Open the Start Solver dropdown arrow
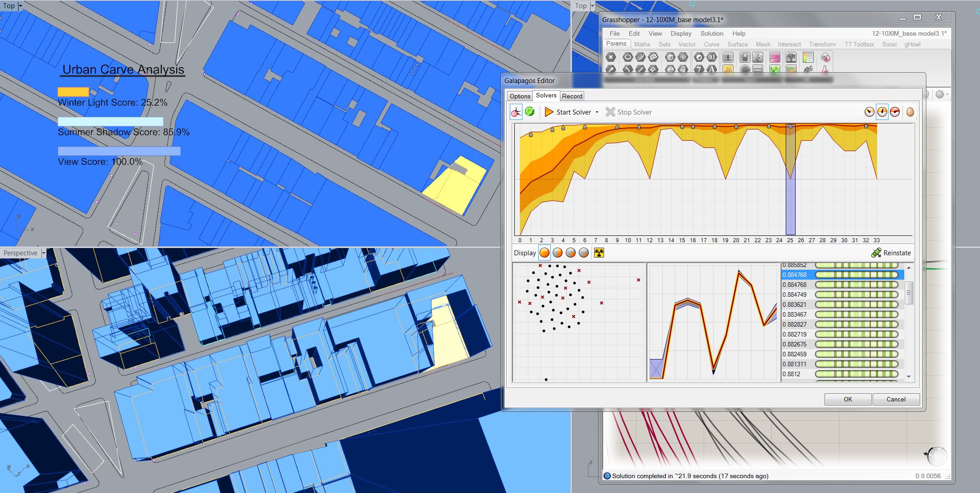Screen dimensions: 980x493 click(597, 112)
